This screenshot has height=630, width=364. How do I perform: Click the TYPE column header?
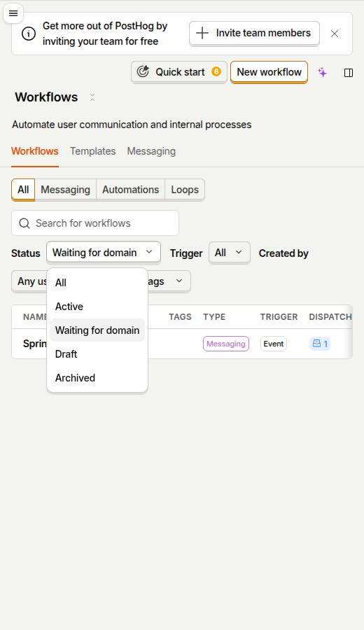[214, 317]
